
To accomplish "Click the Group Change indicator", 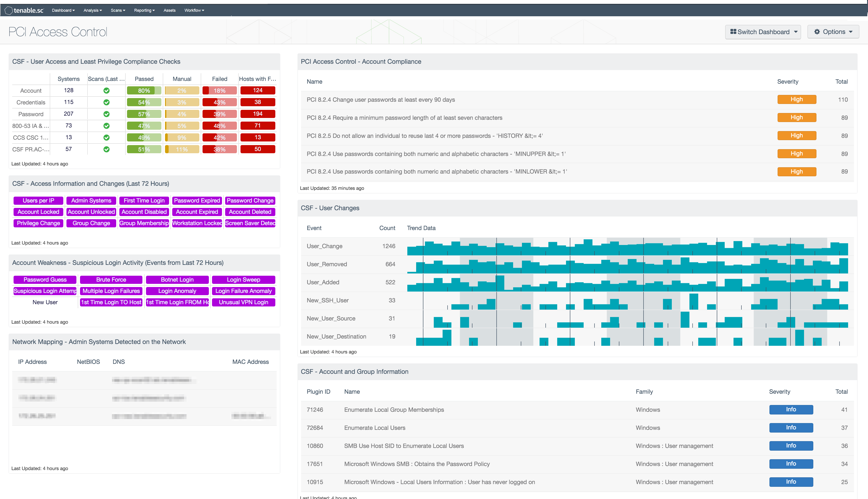I will (91, 223).
